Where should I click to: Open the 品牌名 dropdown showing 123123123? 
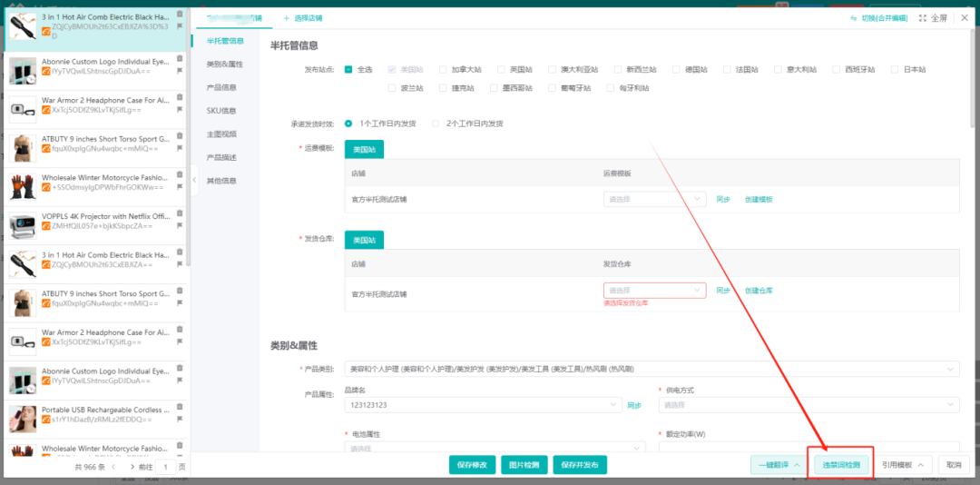[484, 405]
